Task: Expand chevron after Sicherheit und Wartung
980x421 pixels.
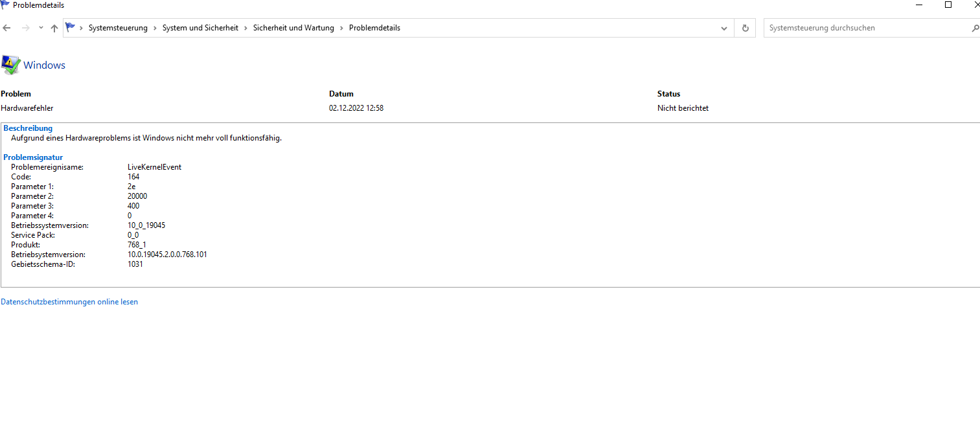Action: (x=342, y=28)
